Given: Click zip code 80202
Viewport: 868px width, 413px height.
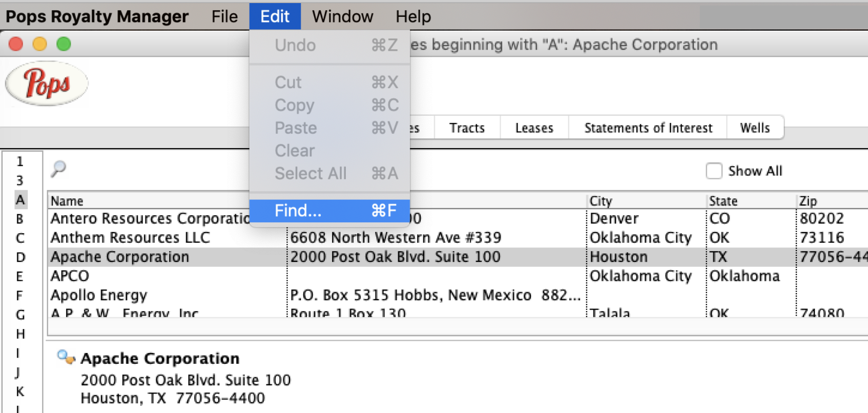Looking at the screenshot, I should click(822, 219).
